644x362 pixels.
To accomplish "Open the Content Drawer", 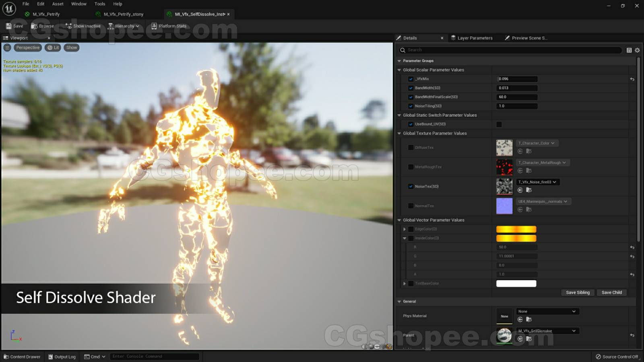I will tap(22, 357).
